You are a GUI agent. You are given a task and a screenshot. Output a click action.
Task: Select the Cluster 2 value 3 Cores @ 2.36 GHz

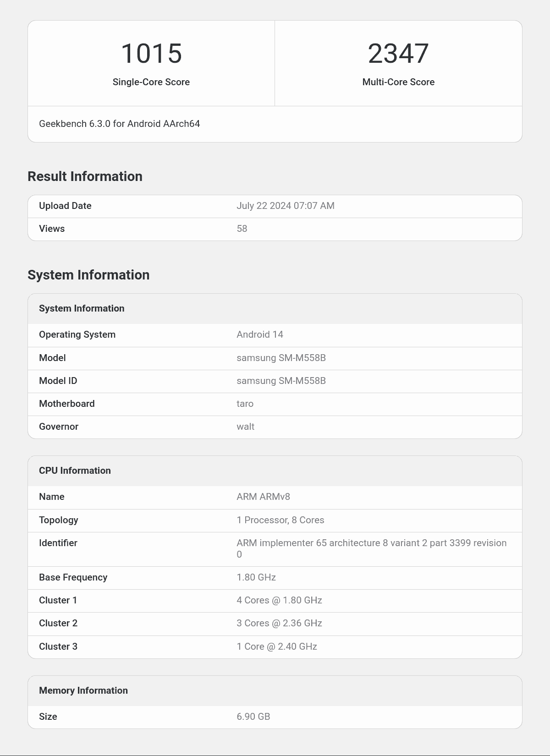pos(279,623)
